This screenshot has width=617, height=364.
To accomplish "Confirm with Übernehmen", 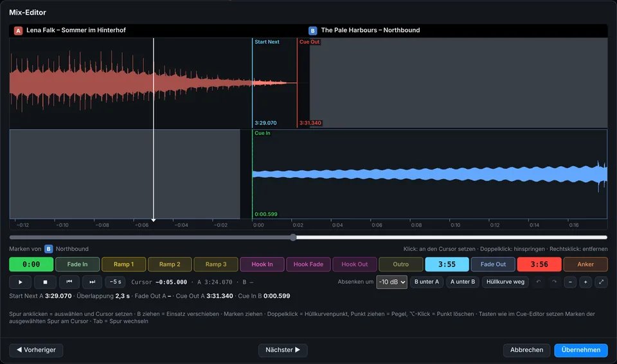I will point(581,350).
